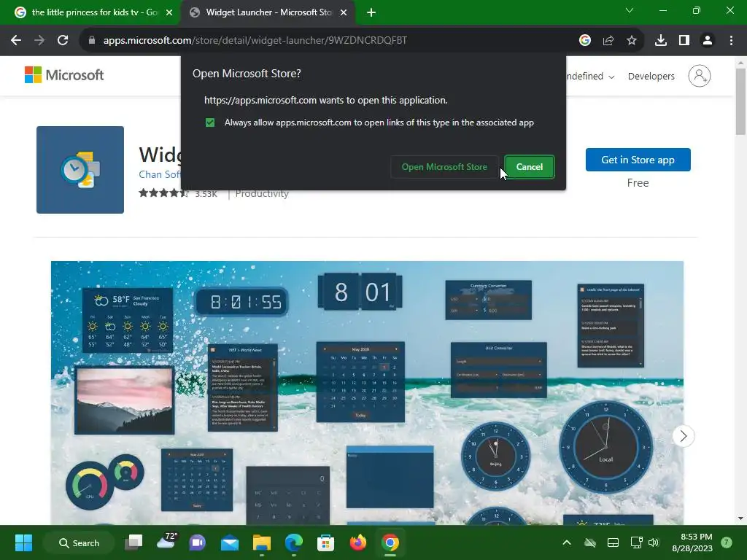Click the Widget Launcher app icon
The height and width of the screenshot is (560, 747).
coord(80,169)
